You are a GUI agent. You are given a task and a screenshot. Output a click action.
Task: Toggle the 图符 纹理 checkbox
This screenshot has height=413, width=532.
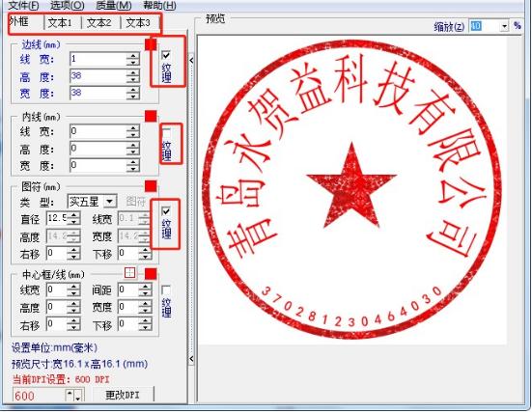(x=166, y=211)
